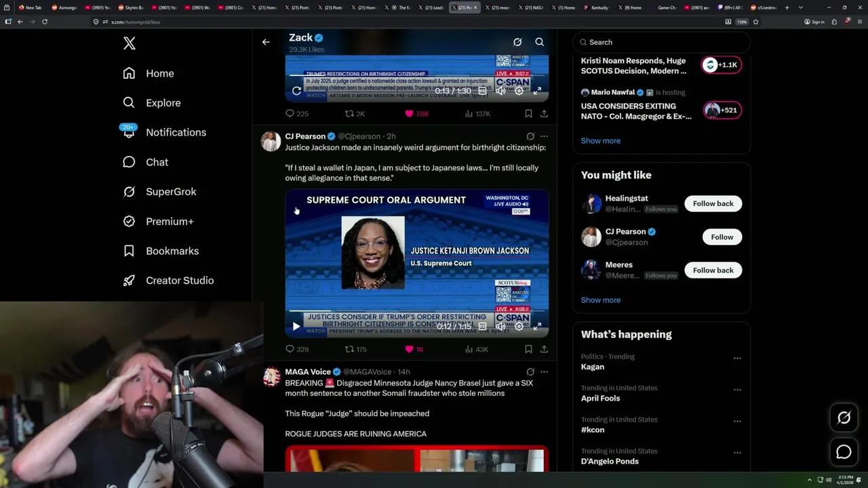Screen dimensions: 868x488
Task: Click the x.com address bar
Action: pos(407,22)
